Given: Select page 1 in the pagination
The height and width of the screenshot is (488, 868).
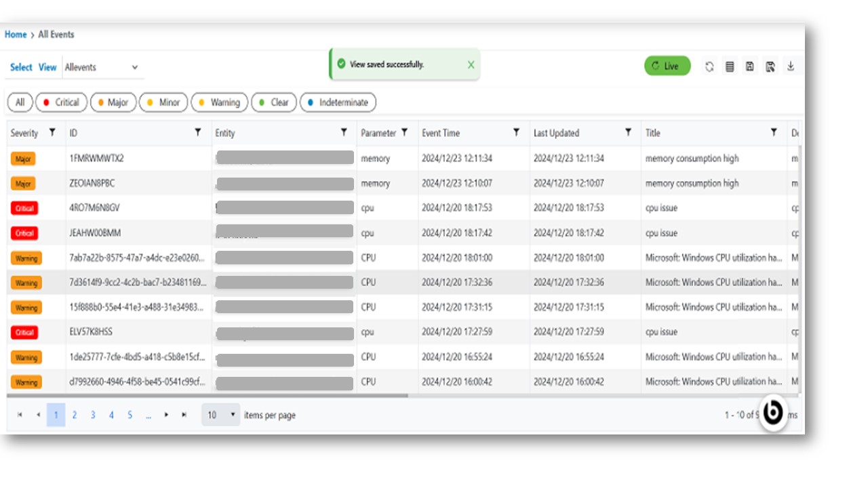Looking at the screenshot, I should (56, 415).
